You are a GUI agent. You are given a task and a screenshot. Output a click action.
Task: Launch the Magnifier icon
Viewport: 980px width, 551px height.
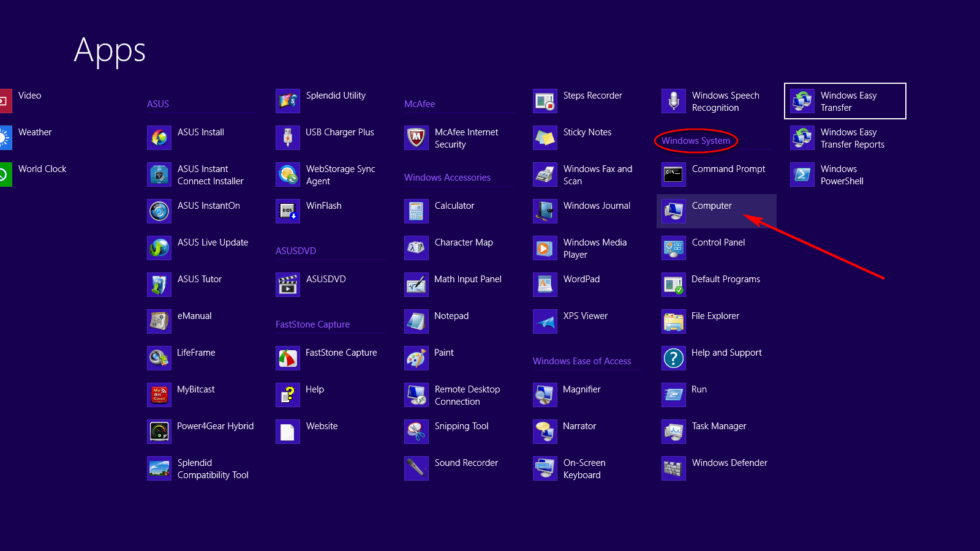[545, 395]
